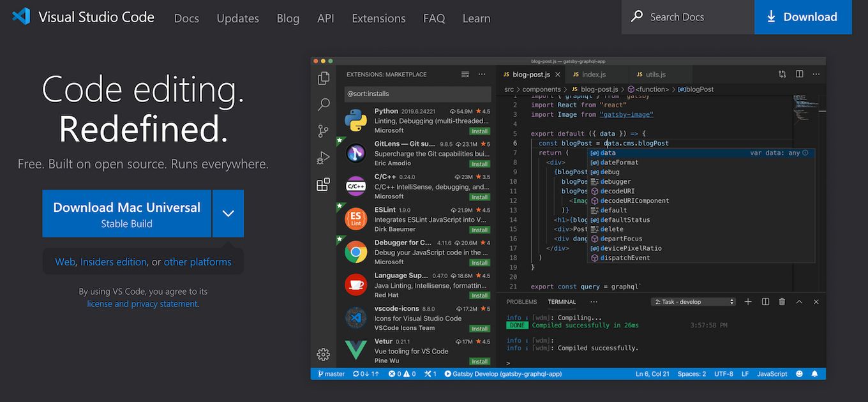This screenshot has width=868, height=402.
Task: Click the search magnifier icon in header
Action: (637, 17)
